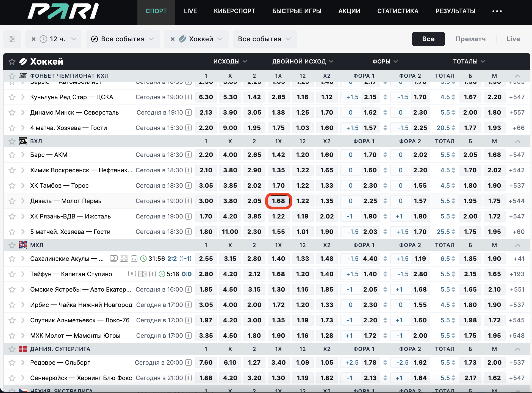Open the ДВОЙНОЙ ИСХОД market dropdown
The width and height of the screenshot is (532, 393).
point(303,62)
